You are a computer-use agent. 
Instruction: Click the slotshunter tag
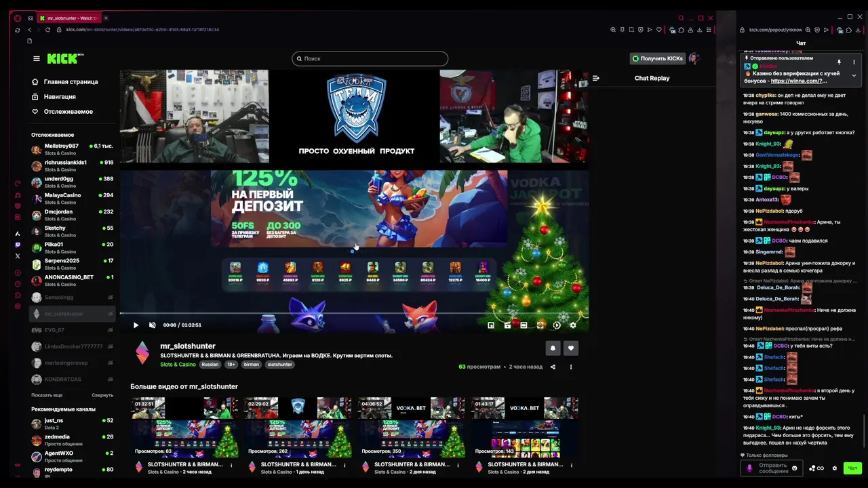pos(279,365)
